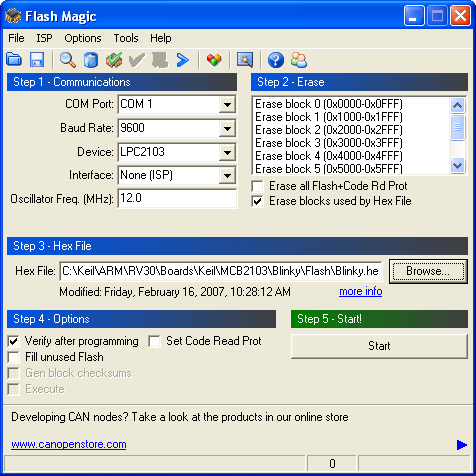Screen dimensions: 476x476
Task: Open the Options menu
Action: point(83,38)
